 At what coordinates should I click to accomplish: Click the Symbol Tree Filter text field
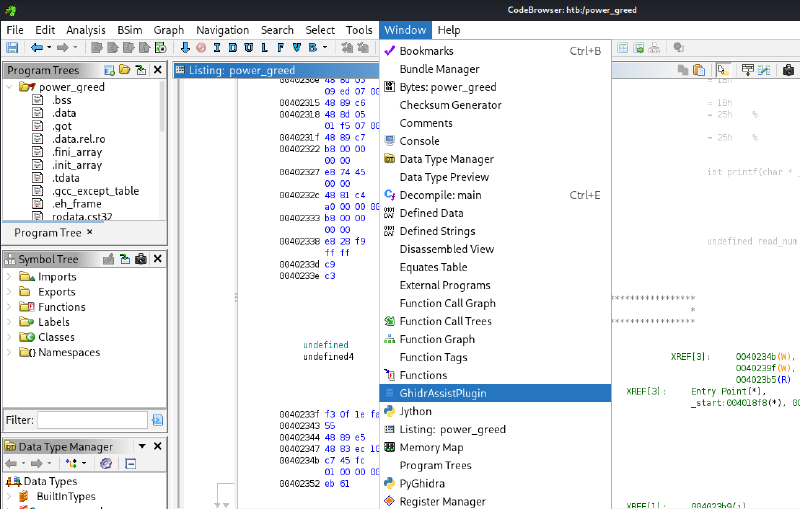pyautogui.click(x=92, y=420)
